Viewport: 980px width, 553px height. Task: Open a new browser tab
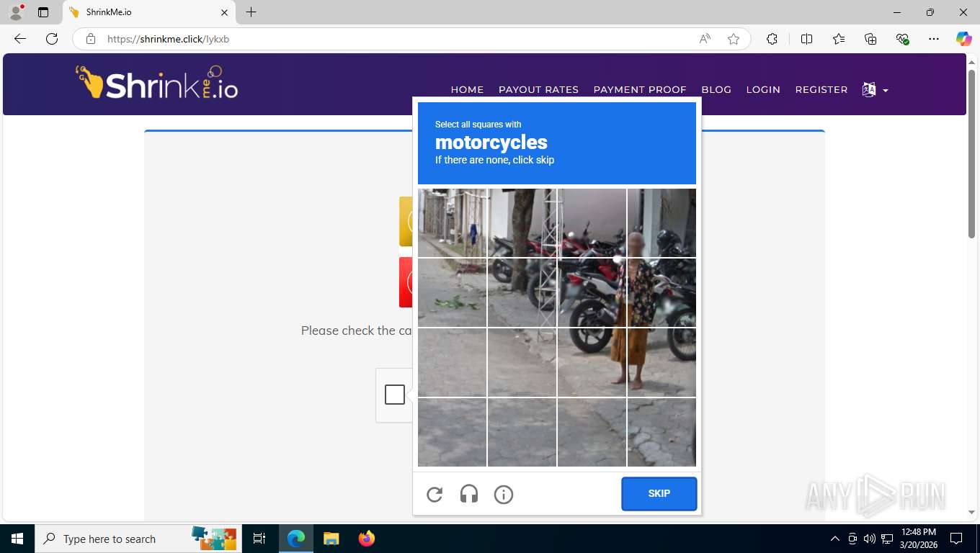(x=251, y=12)
